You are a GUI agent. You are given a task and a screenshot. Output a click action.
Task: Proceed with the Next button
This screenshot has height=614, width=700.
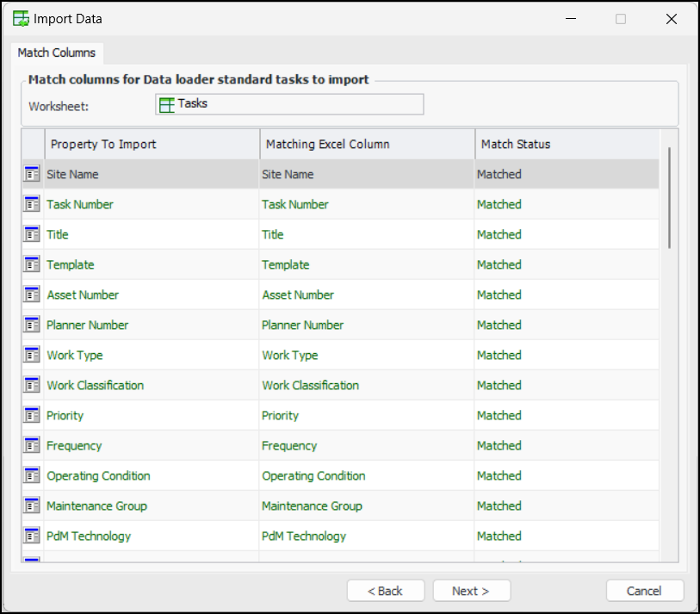(471, 591)
